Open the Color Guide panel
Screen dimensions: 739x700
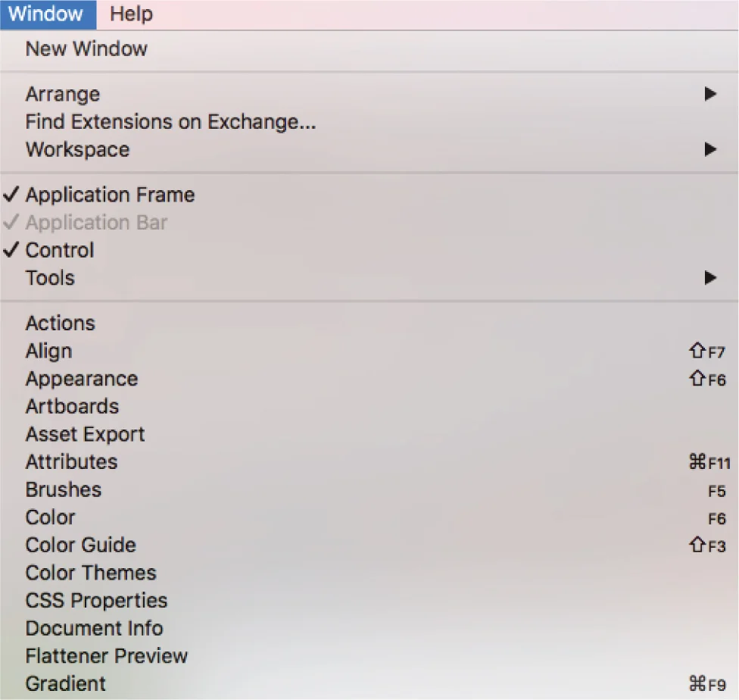click(x=369, y=545)
